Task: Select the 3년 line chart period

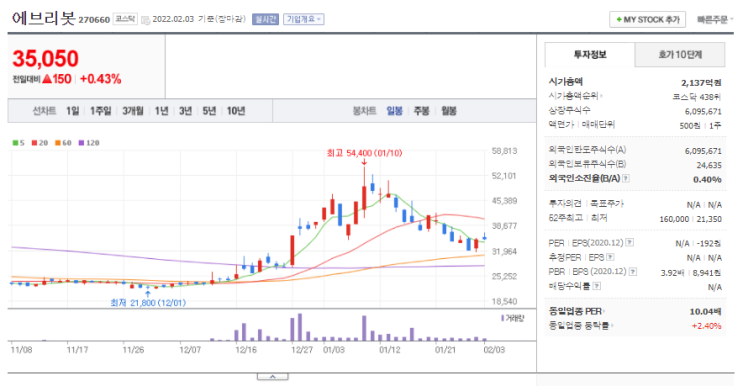Action: [x=185, y=111]
